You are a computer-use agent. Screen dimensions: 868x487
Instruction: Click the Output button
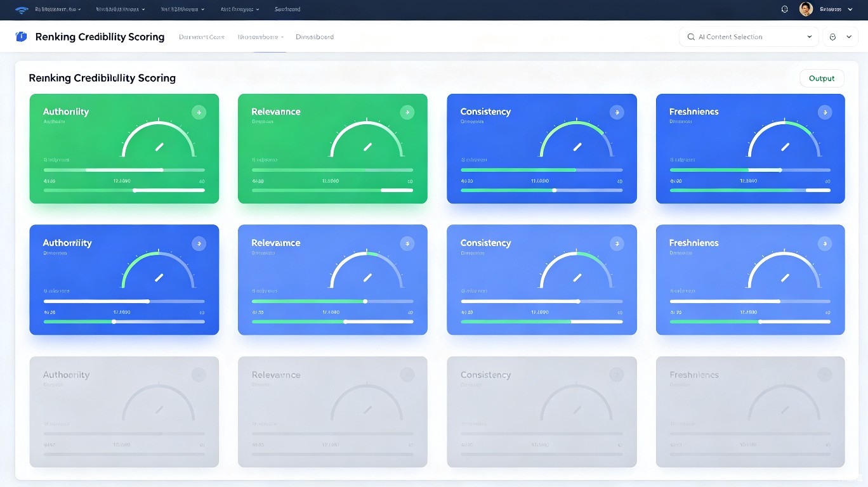click(x=822, y=79)
